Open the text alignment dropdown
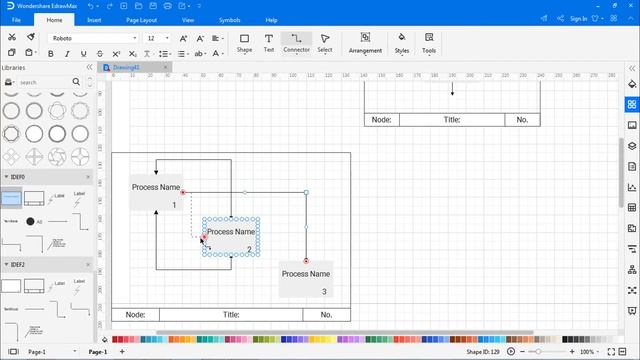Viewport: 640px width, 360px height. (218, 38)
